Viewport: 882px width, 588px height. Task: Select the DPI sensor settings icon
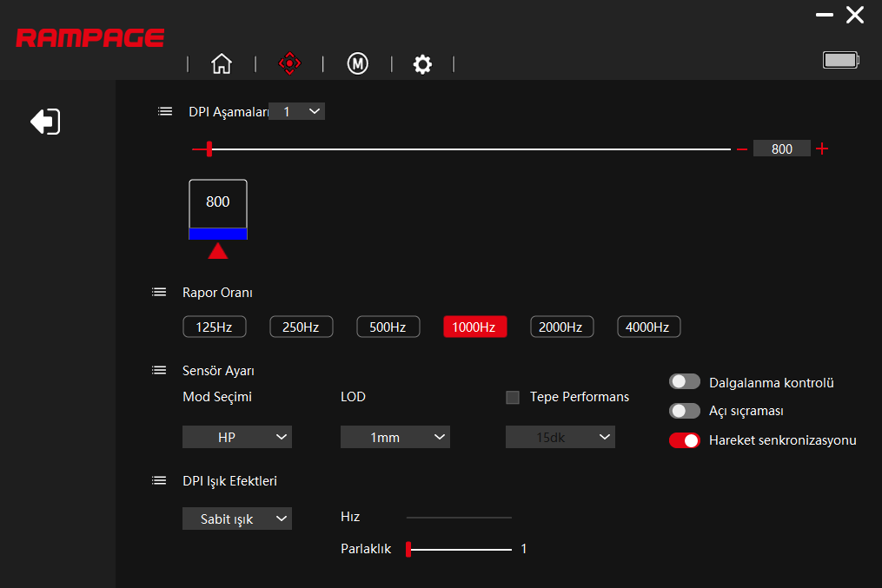(x=289, y=63)
